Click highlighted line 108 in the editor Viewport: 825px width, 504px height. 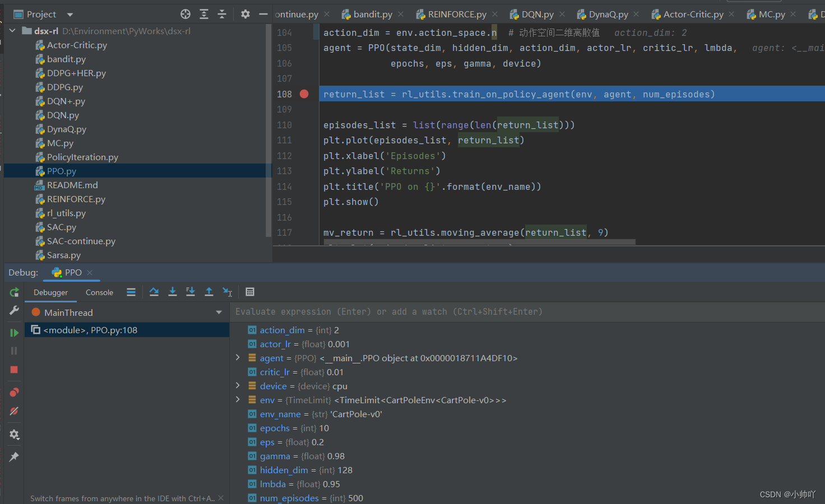[x=572, y=94]
